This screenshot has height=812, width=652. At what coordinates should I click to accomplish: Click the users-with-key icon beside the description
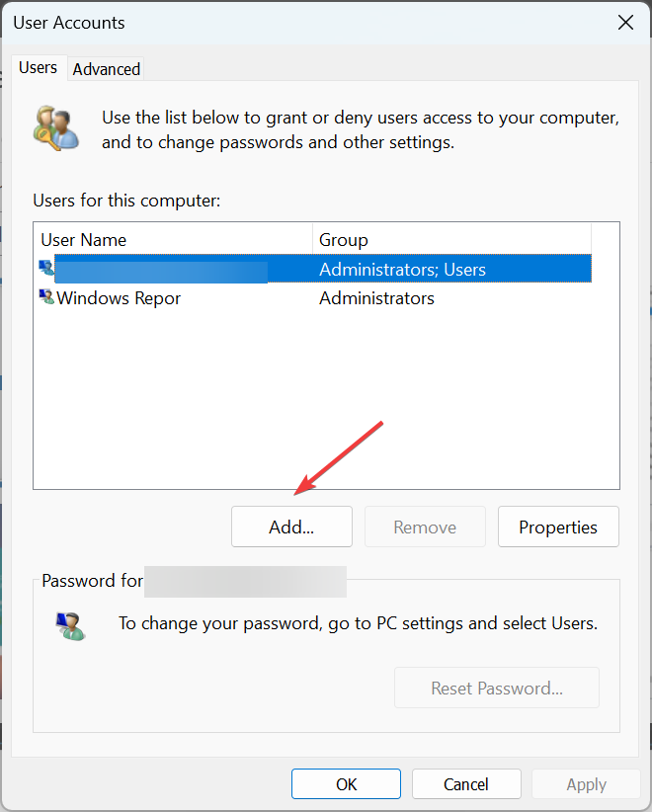(56, 128)
